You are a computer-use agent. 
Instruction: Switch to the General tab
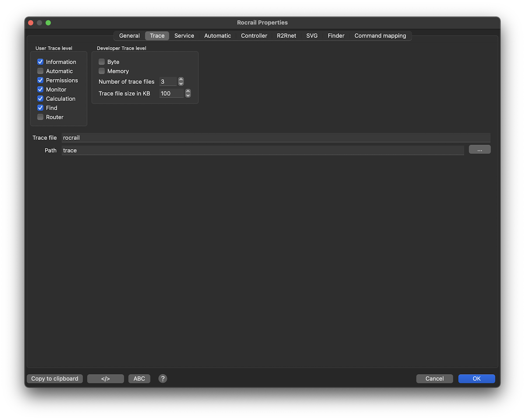[x=129, y=36]
